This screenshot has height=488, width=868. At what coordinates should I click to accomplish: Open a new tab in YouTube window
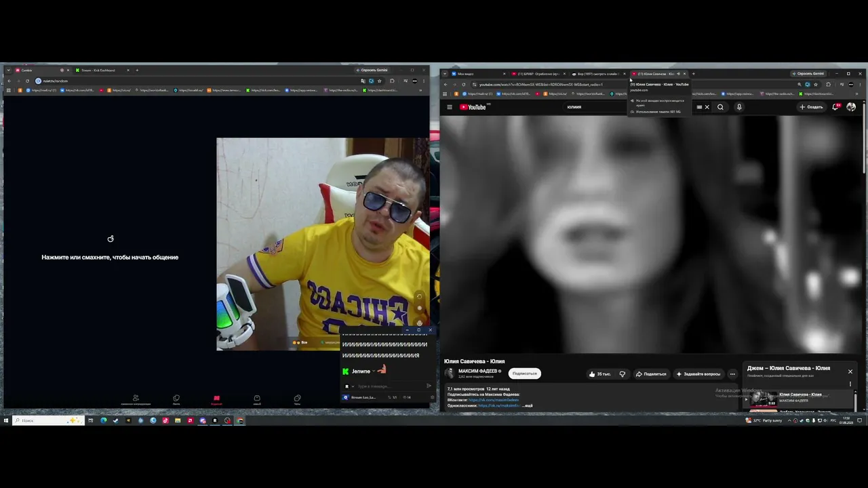click(x=693, y=73)
